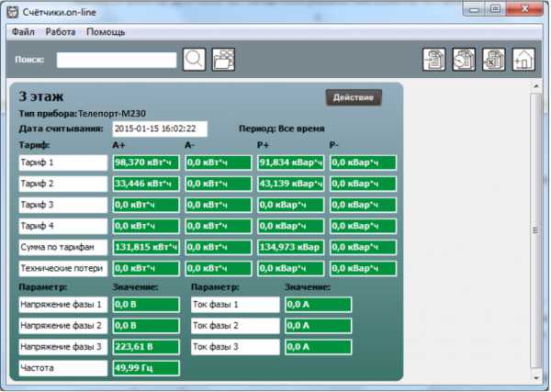Open the scheduled report clock icon

point(464,60)
